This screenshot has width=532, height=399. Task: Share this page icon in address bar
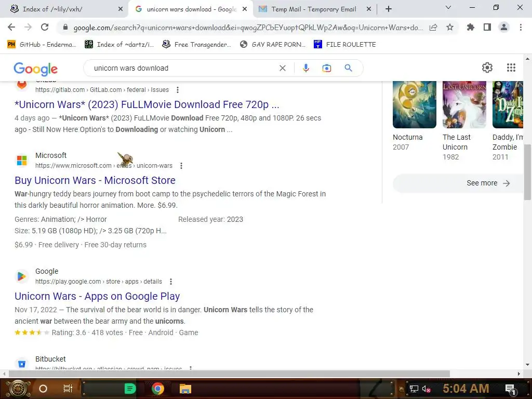click(x=433, y=28)
